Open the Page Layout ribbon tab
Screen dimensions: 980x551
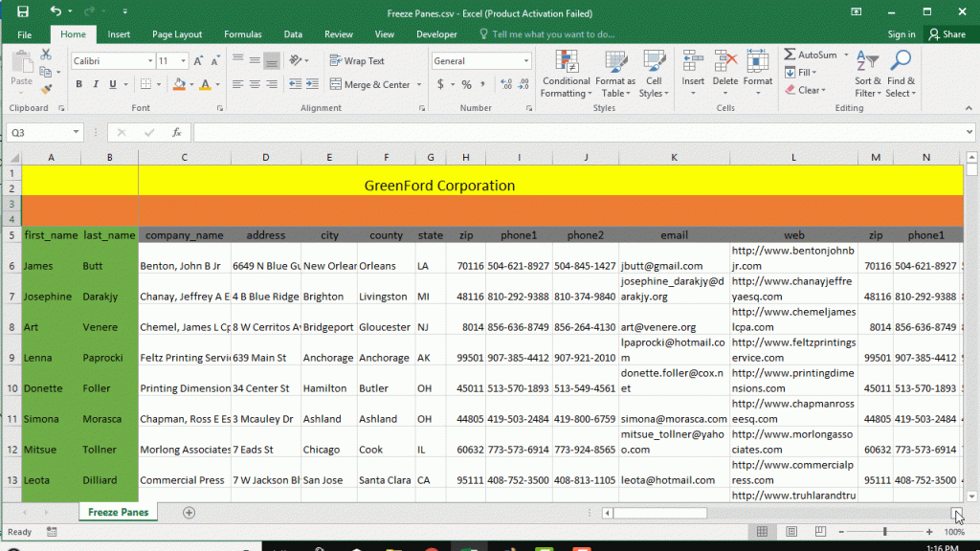(x=176, y=34)
